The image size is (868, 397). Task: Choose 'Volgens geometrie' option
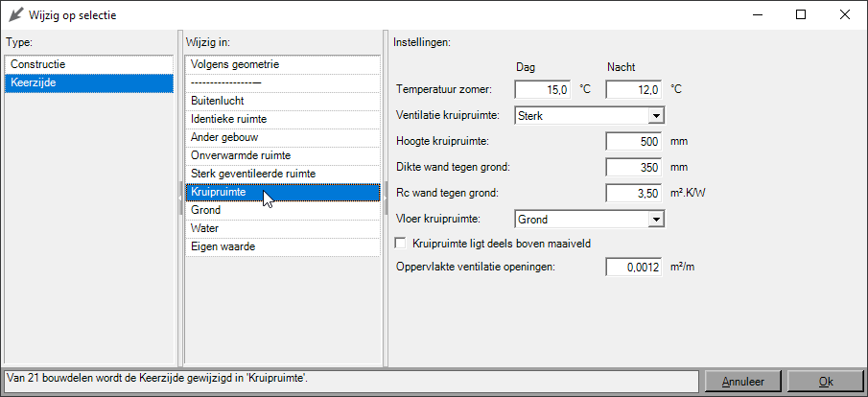pos(282,64)
